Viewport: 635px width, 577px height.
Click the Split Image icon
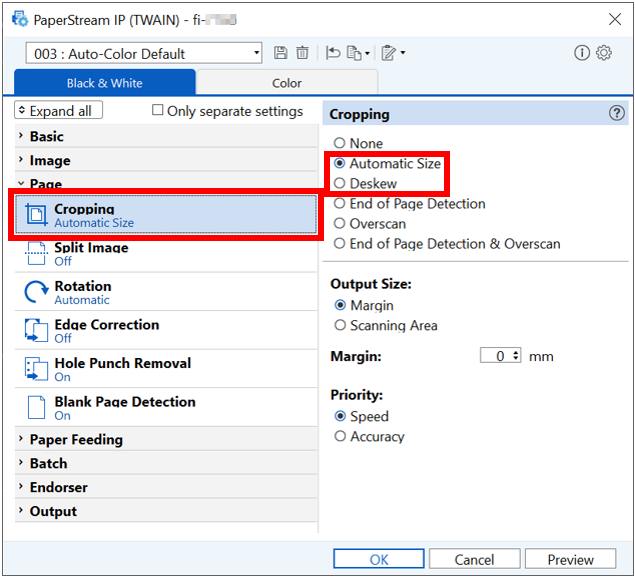pos(36,253)
